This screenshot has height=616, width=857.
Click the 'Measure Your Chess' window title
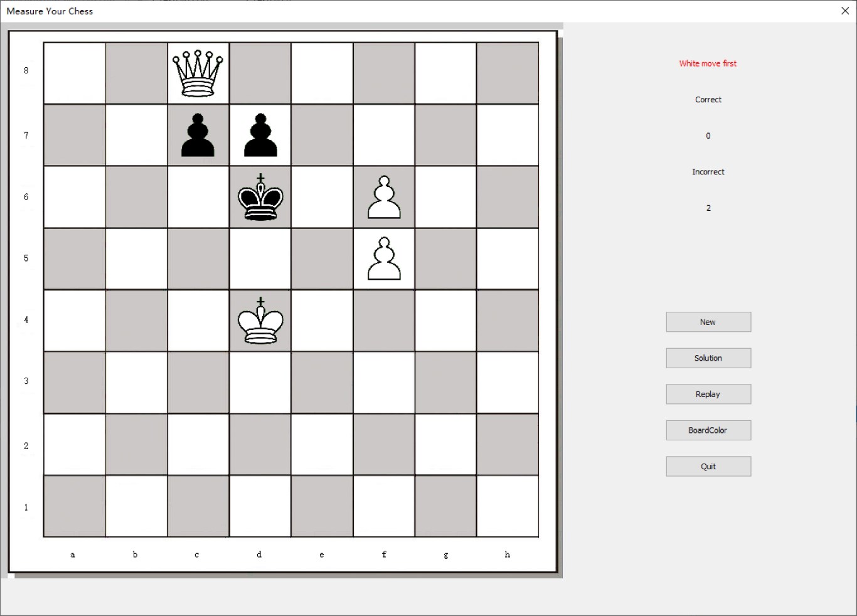coord(50,11)
